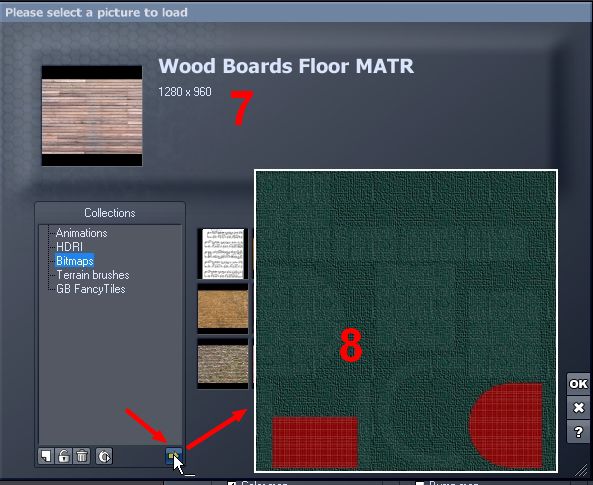Toggle the Color map checkbox
The width and height of the screenshot is (593, 485).
pyautogui.click(x=232, y=483)
